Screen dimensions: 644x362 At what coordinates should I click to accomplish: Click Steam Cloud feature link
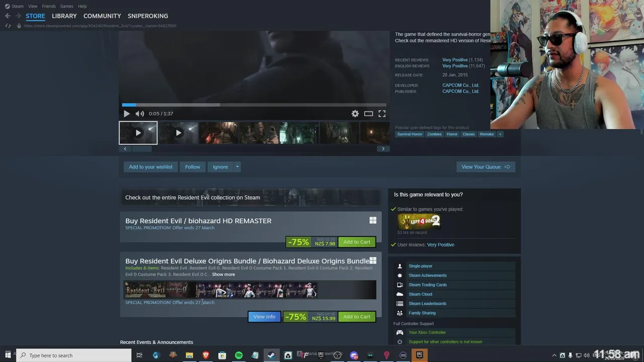pyautogui.click(x=420, y=294)
